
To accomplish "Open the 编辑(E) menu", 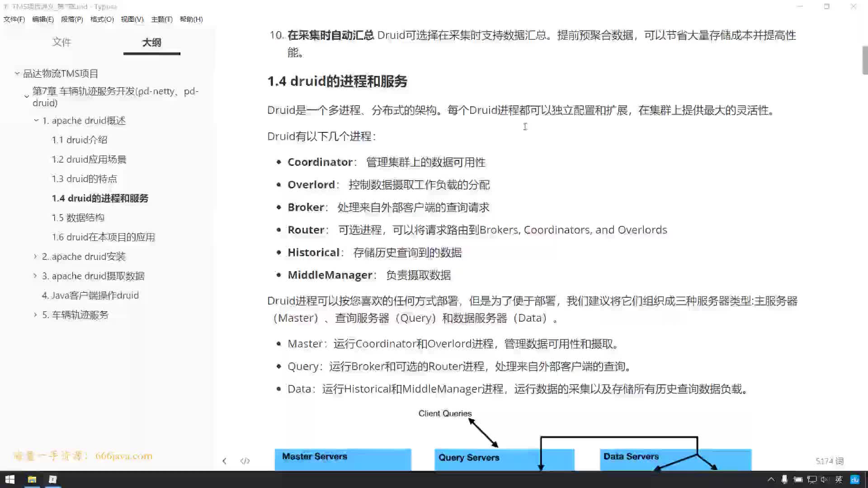I will [43, 19].
